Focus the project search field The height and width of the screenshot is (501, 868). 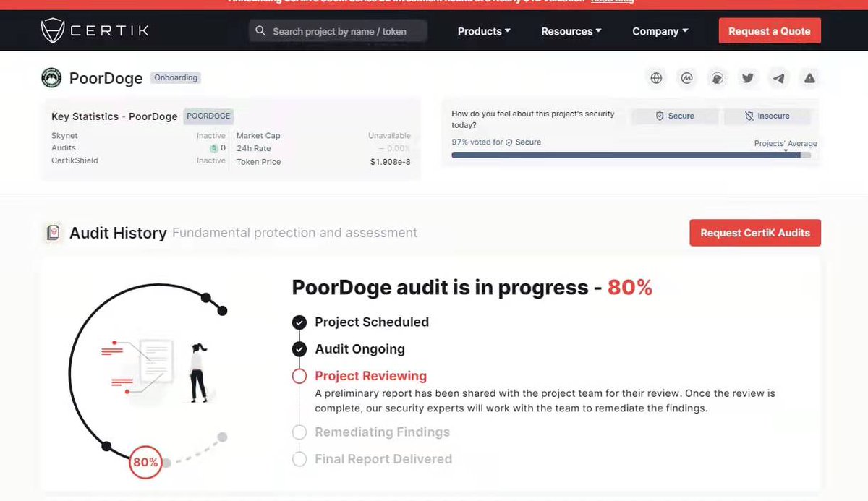coord(338,31)
